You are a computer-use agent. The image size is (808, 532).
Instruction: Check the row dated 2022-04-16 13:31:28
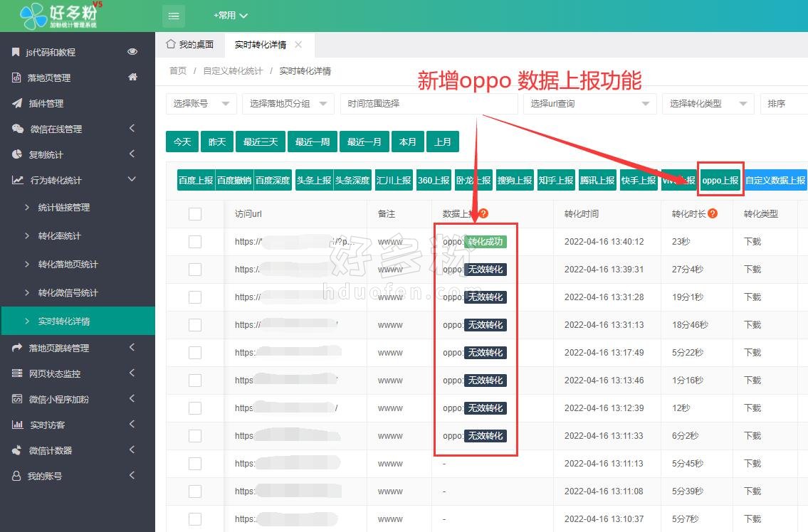click(195, 297)
